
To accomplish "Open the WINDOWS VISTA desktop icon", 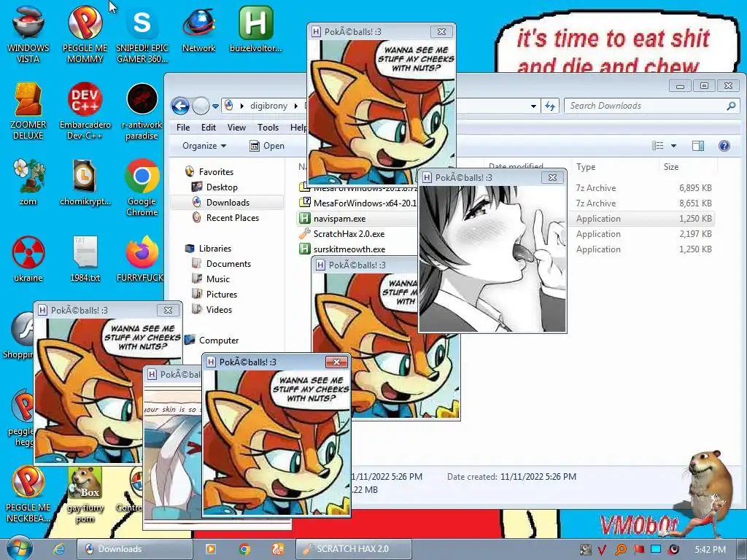I will click(x=28, y=34).
